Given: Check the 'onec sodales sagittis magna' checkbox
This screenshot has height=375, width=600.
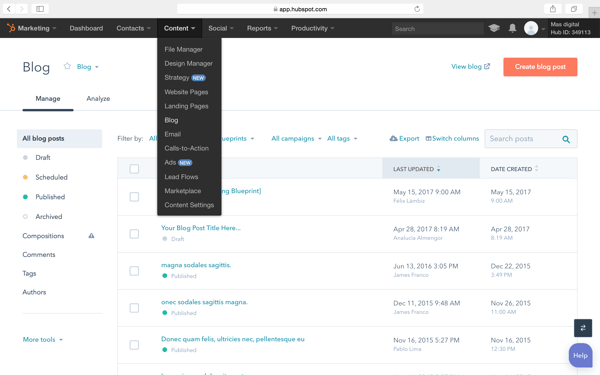Looking at the screenshot, I should click(x=134, y=308).
